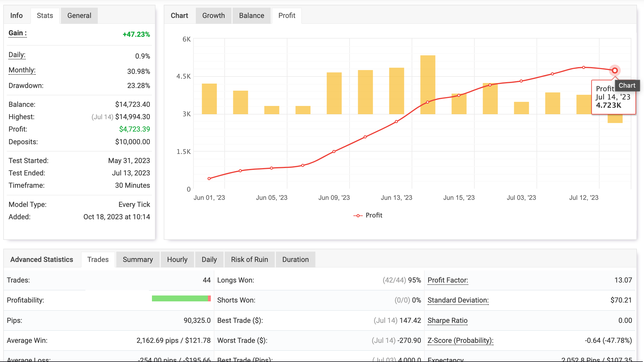Select the Balance chart tab

pos(251,16)
